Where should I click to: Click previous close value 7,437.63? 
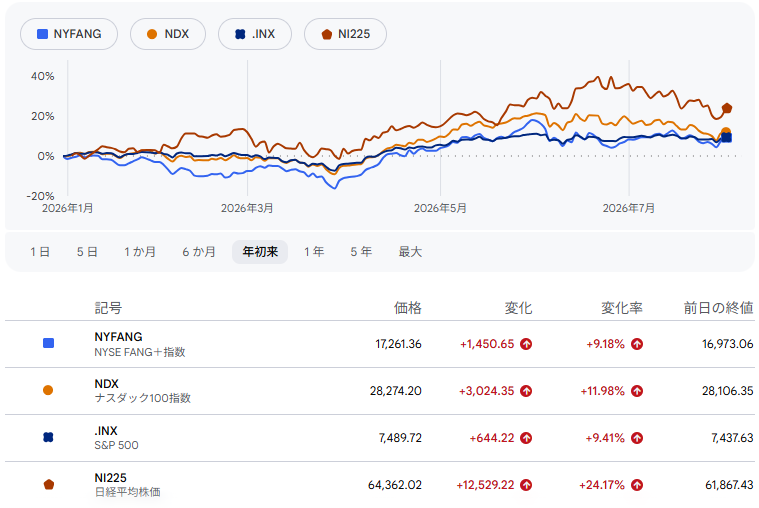[732, 438]
